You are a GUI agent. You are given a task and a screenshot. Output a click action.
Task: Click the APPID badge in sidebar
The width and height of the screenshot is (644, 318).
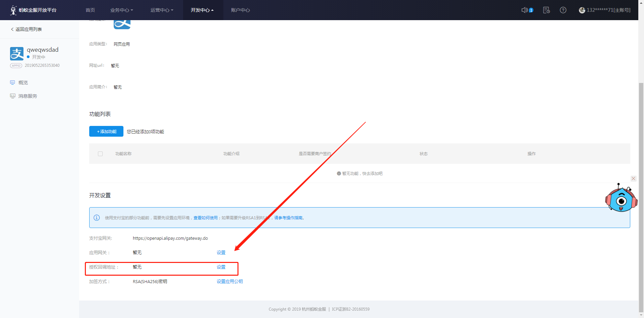(16, 65)
